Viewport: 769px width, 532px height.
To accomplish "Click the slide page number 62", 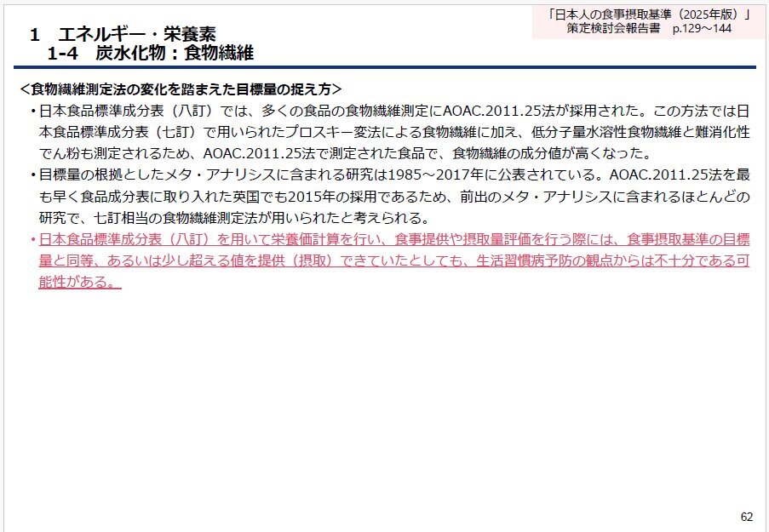I will [747, 517].
